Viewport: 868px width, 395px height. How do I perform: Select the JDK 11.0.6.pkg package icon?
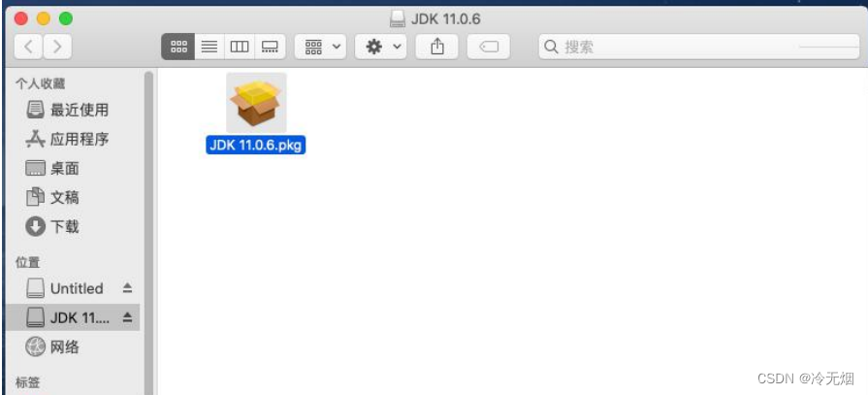click(x=256, y=103)
